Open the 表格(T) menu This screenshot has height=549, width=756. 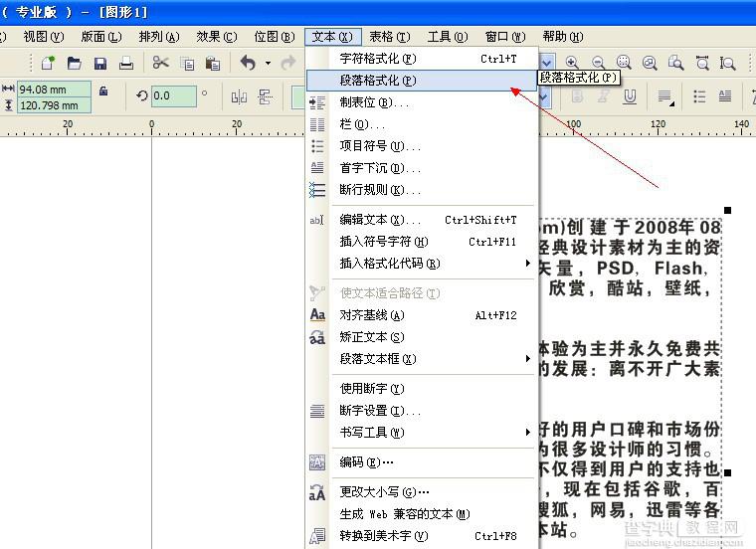click(390, 37)
